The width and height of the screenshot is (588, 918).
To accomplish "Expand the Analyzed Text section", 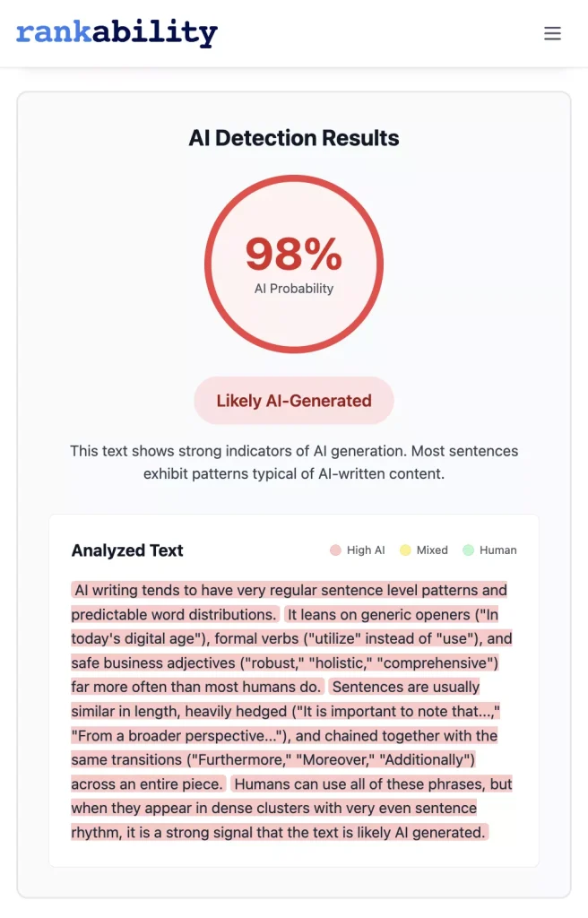I will tap(127, 550).
